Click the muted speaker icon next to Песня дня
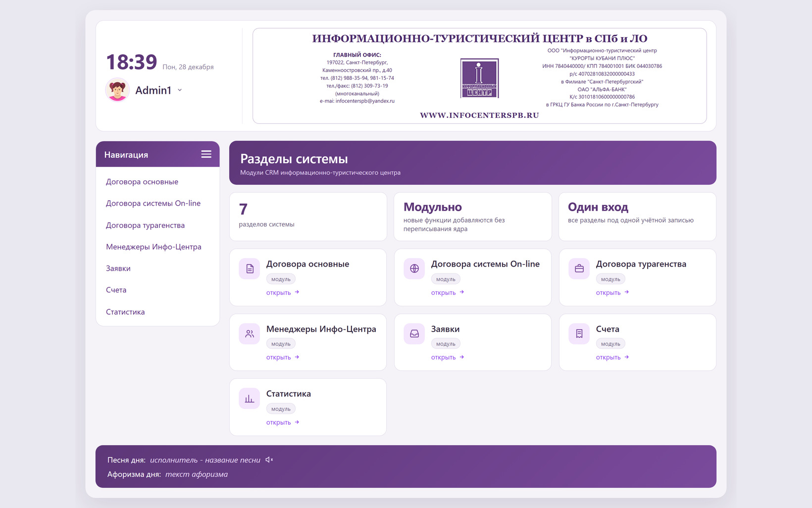This screenshot has width=812, height=508. [x=269, y=460]
